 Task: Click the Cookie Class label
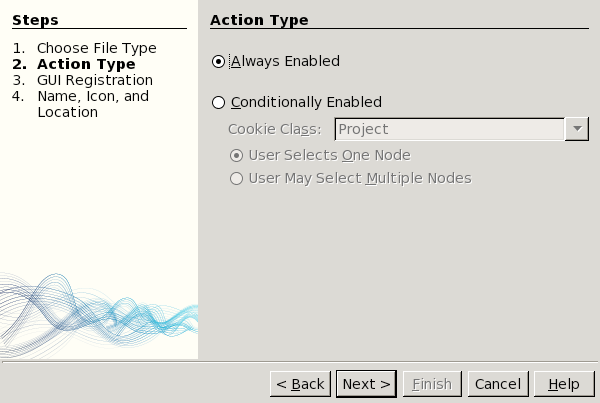click(x=274, y=129)
